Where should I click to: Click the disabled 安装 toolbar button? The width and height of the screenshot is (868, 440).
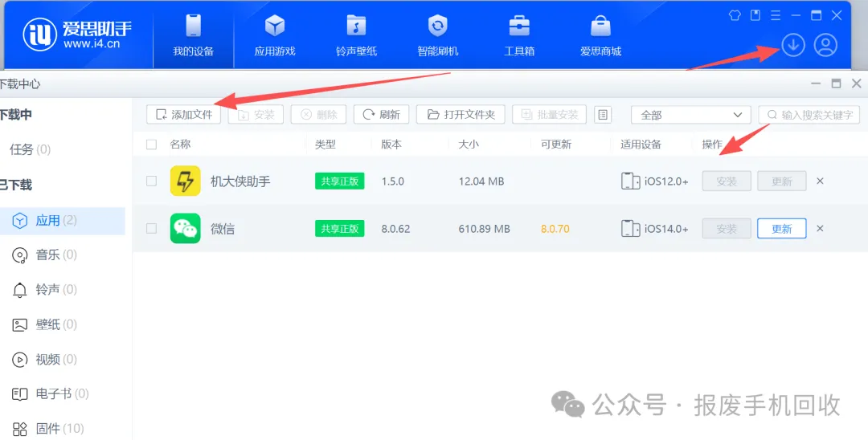[256, 115]
